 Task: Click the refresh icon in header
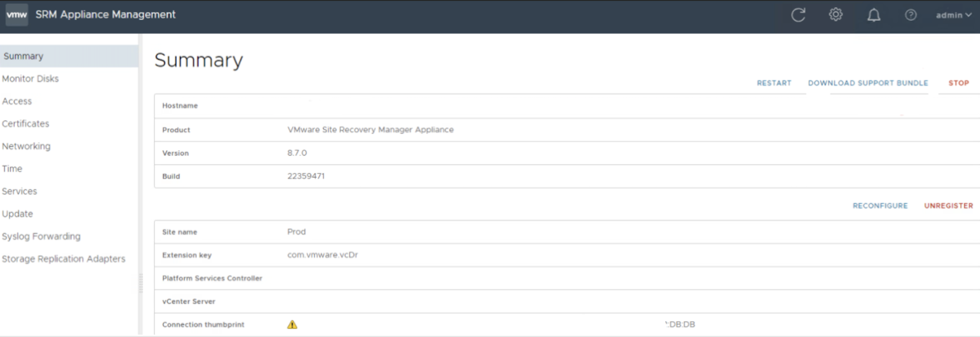coord(798,15)
